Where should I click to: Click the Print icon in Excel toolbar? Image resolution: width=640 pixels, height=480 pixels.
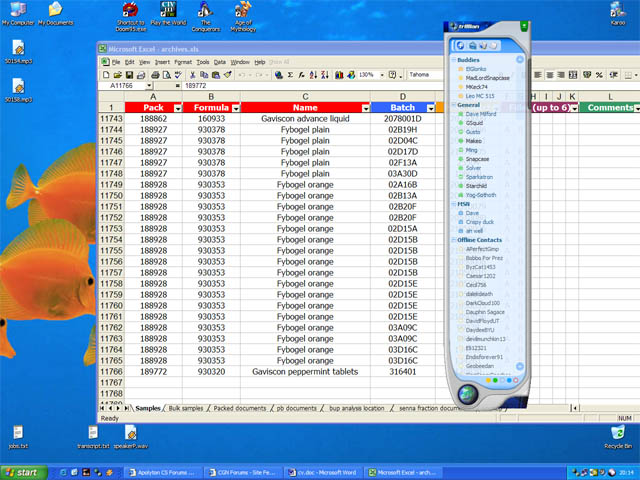click(155, 74)
